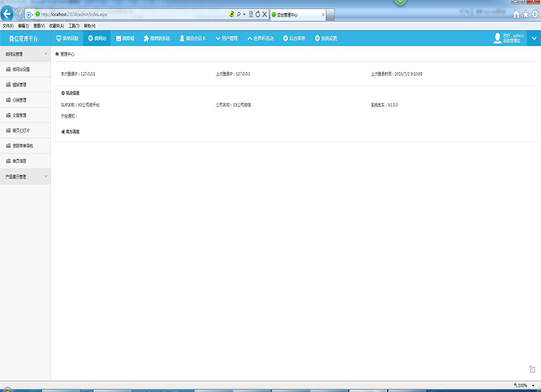Click the admin user avatar icon

[x=497, y=38]
